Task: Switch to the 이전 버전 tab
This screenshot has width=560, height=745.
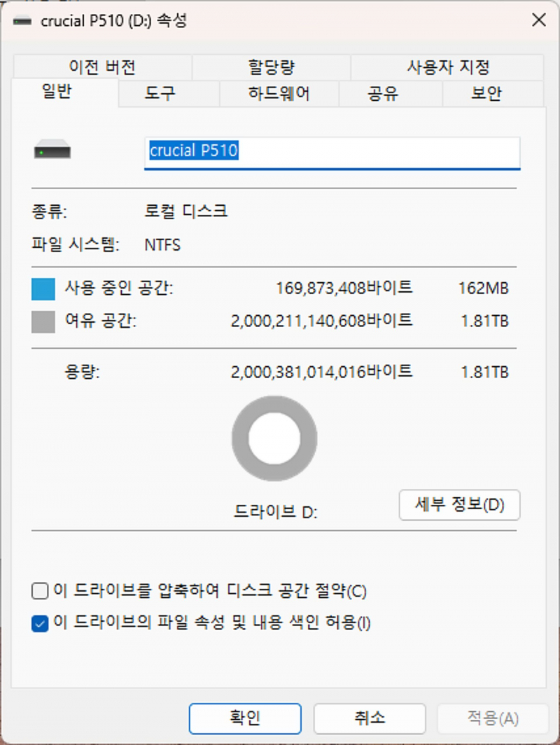Action: [x=102, y=67]
